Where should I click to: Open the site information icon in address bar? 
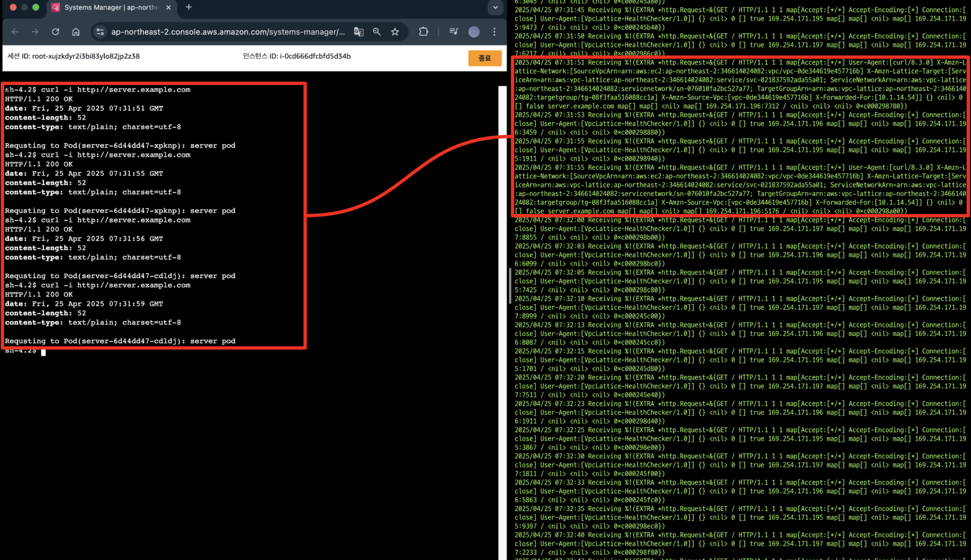coord(100,32)
